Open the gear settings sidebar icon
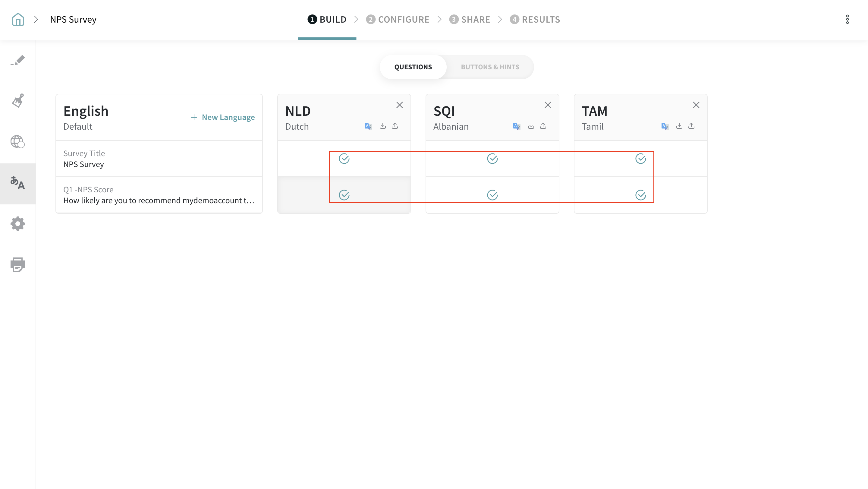 [x=18, y=224]
